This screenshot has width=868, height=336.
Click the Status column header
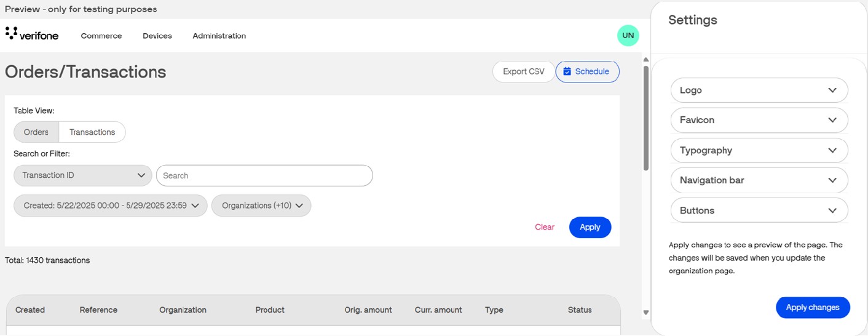point(580,310)
